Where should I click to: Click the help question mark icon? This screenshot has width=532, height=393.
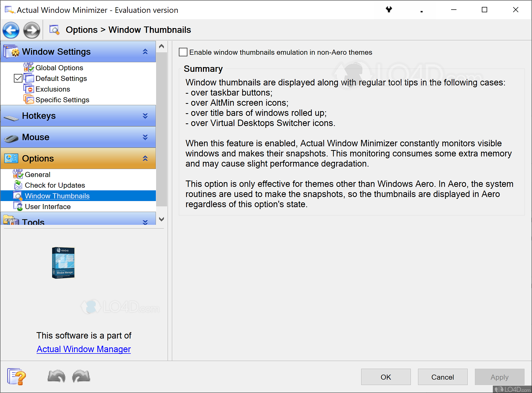point(16,377)
